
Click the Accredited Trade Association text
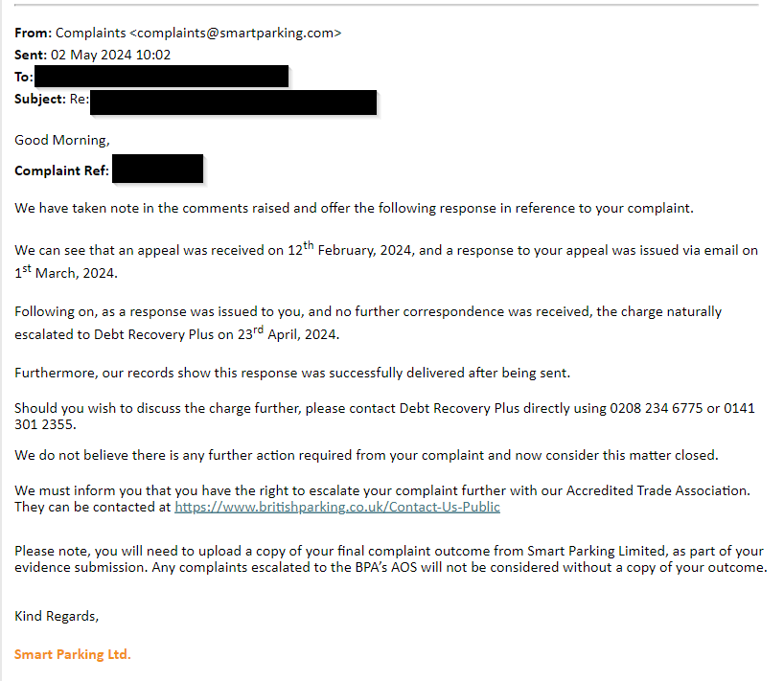pos(657,490)
